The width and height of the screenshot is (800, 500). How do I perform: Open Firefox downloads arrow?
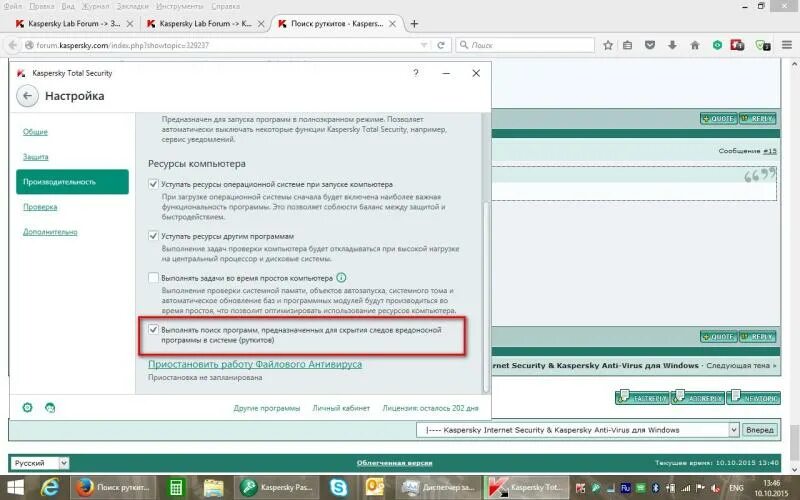tap(672, 45)
